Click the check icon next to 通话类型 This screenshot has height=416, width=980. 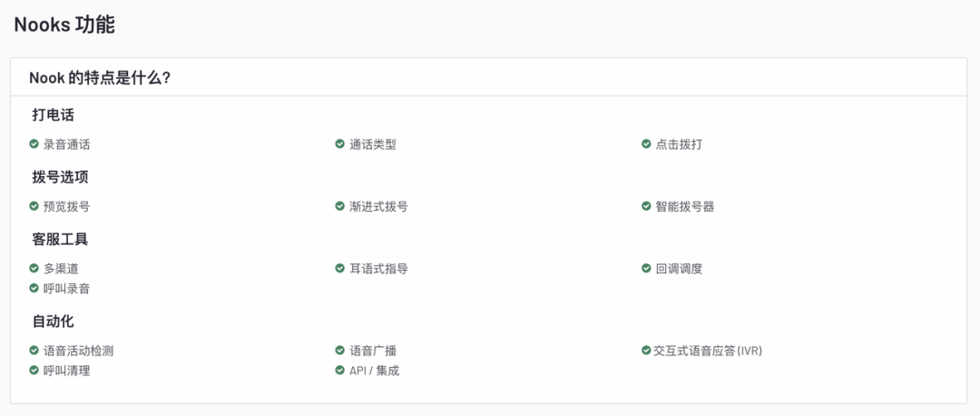click(x=340, y=144)
